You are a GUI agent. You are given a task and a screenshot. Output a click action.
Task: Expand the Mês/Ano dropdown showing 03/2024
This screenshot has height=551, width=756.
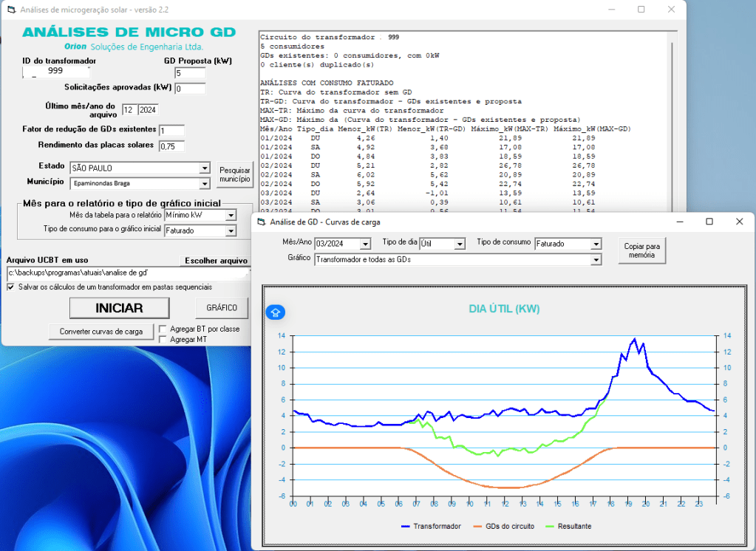pyautogui.click(x=365, y=244)
